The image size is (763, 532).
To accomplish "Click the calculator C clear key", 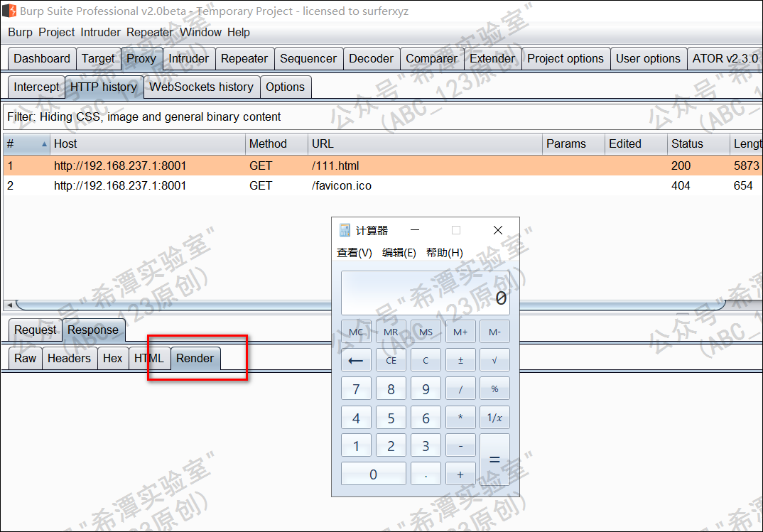I will click(x=426, y=361).
